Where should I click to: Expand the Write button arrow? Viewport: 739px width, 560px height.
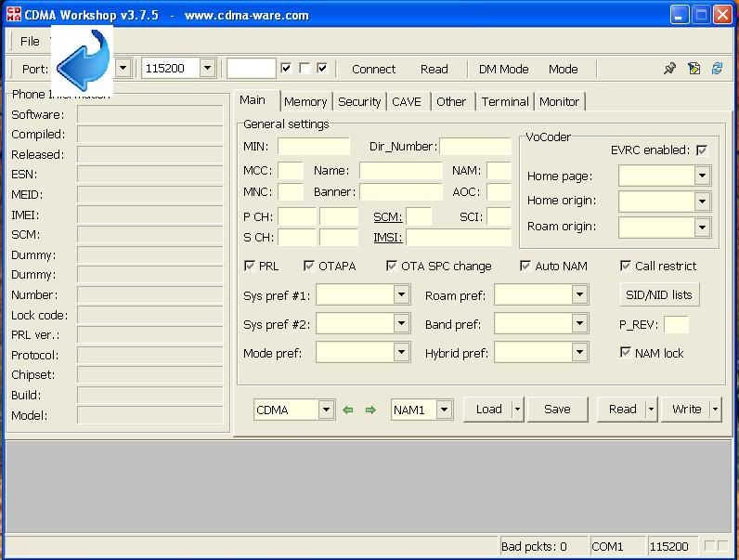[x=715, y=410]
